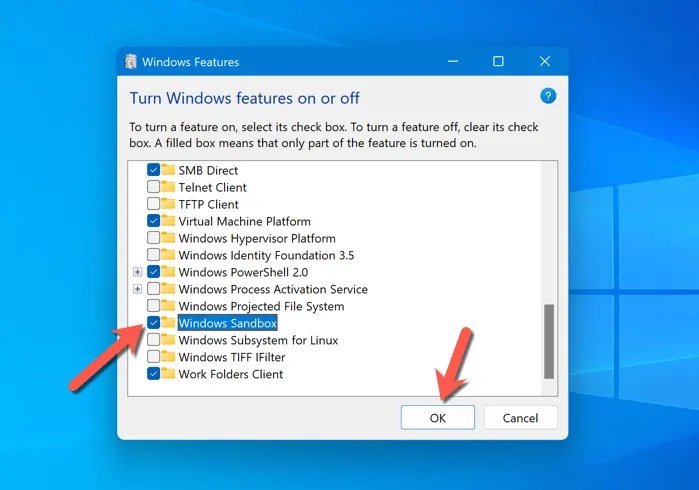This screenshot has height=490, width=699.
Task: Click the Cancel button
Action: coord(520,418)
